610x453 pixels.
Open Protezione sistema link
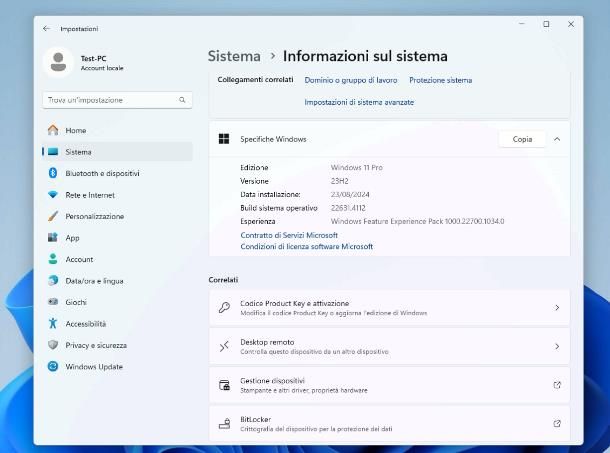pos(440,80)
